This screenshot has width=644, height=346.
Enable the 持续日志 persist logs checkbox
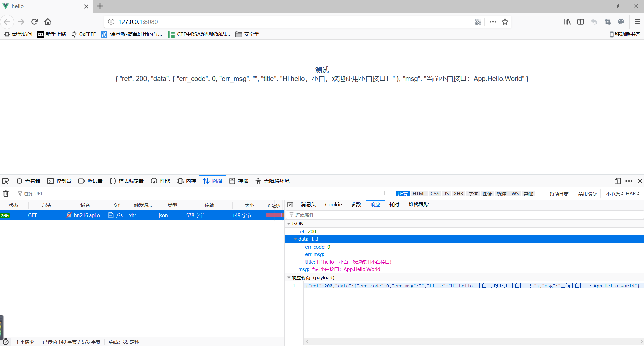pyautogui.click(x=546, y=194)
